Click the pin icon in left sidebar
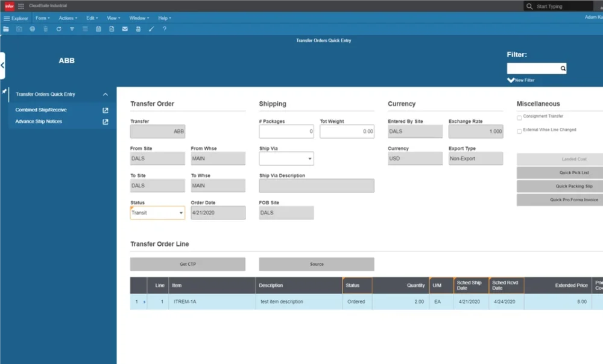603x364 pixels. click(4, 92)
